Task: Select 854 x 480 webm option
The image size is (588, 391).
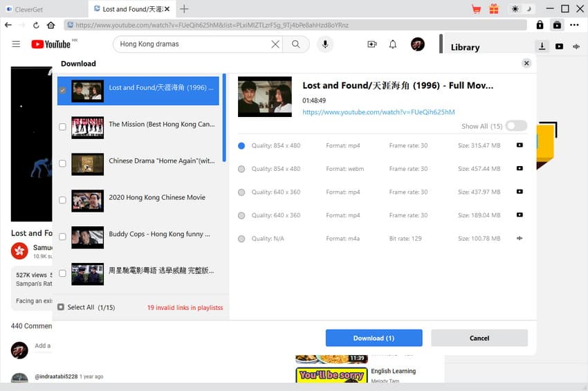Action: click(241, 169)
